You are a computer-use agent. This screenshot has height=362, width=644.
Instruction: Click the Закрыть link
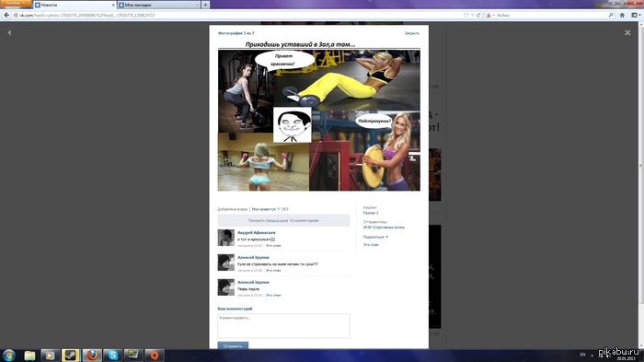[411, 33]
